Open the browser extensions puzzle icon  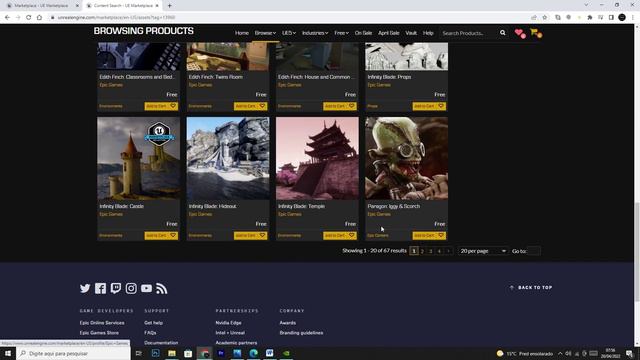(x=590, y=18)
